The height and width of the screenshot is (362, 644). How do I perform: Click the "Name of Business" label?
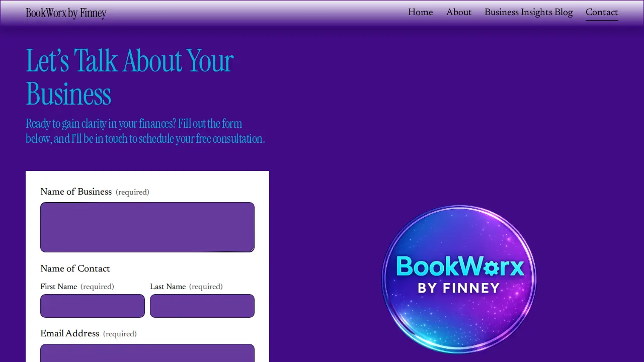click(x=76, y=192)
